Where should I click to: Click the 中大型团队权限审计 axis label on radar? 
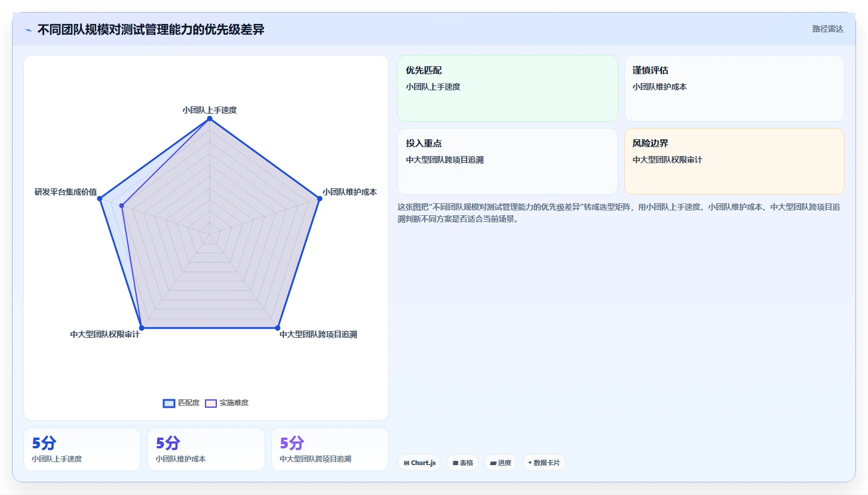105,335
